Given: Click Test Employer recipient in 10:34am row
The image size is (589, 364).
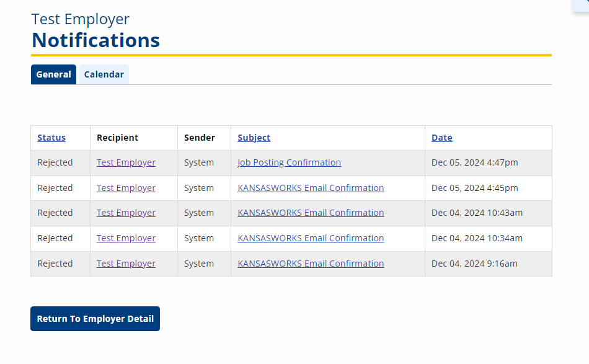Looking at the screenshot, I should coord(126,238).
